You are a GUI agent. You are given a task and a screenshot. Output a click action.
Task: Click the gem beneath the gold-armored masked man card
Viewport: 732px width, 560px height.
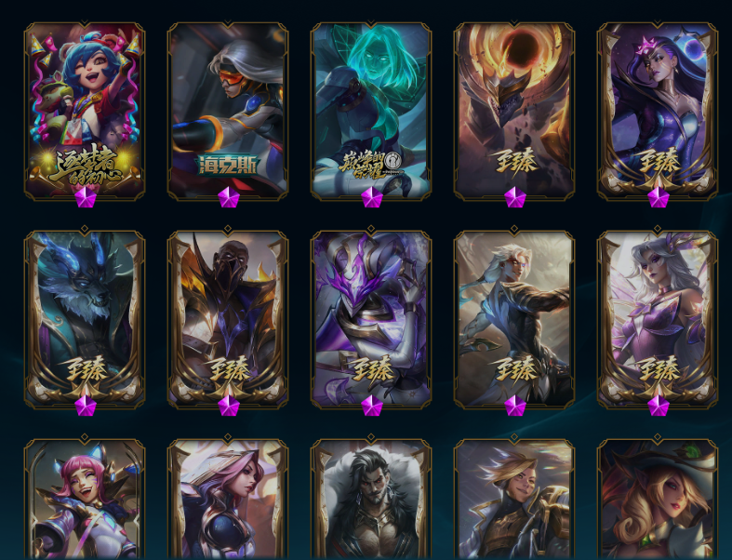[229, 406]
